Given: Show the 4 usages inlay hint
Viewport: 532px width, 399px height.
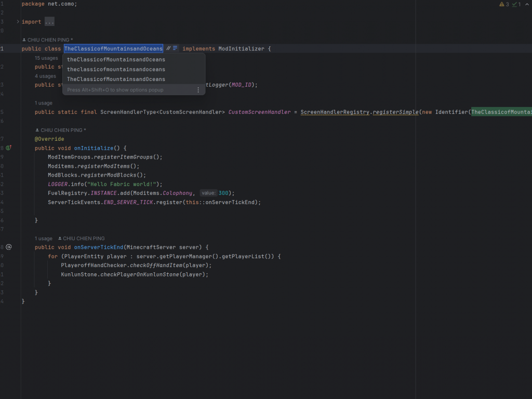Looking at the screenshot, I should click(x=45, y=76).
